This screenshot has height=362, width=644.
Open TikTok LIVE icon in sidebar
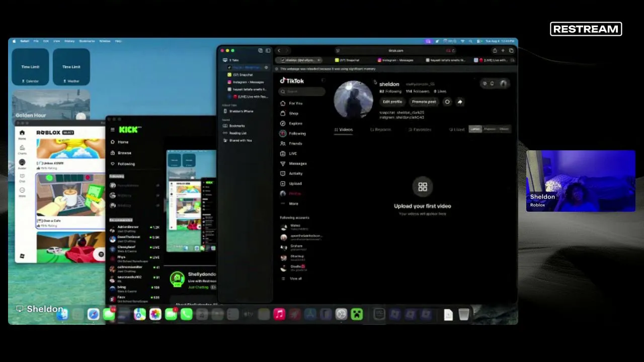pyautogui.click(x=283, y=153)
